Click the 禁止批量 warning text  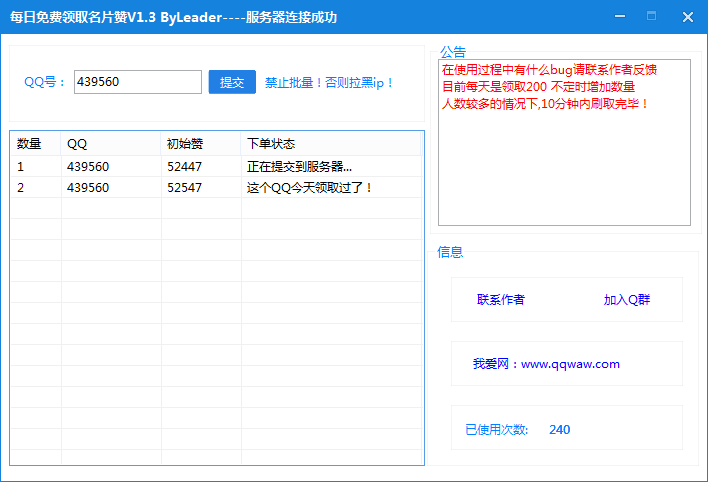(x=330, y=83)
